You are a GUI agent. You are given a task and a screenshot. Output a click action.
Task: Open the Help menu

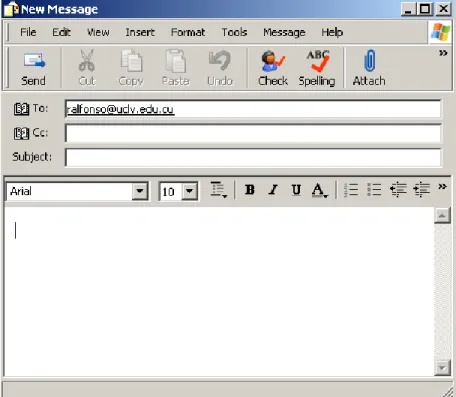332,32
